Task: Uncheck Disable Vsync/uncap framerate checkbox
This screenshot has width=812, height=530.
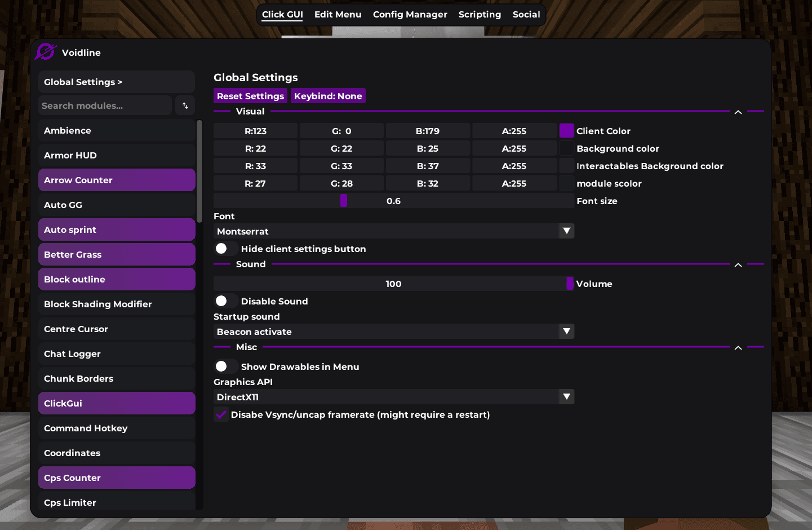Action: pos(221,414)
